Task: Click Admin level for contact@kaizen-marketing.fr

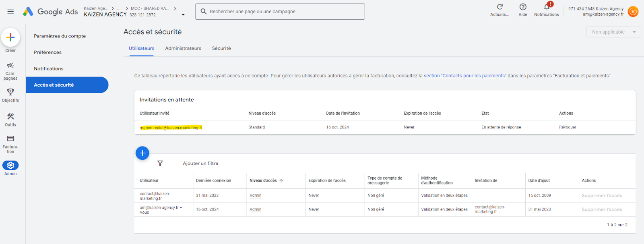Action: point(256,196)
